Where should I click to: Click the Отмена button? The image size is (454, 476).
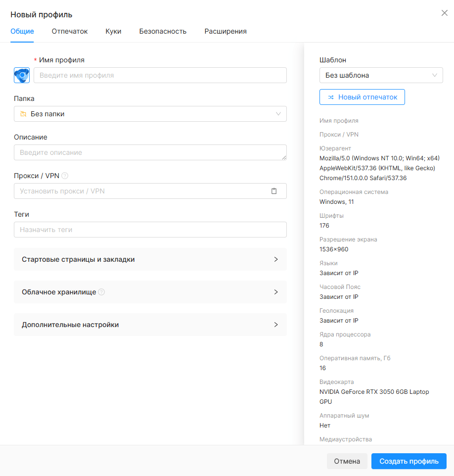click(347, 461)
